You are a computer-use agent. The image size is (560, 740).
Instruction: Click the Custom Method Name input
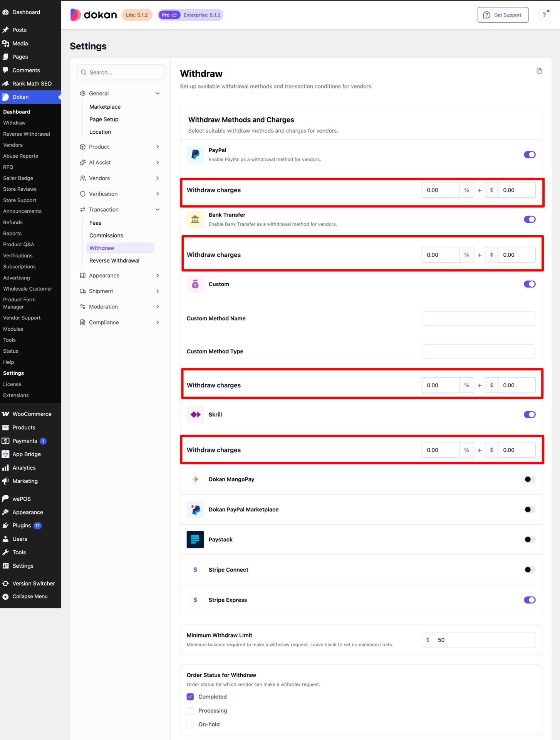click(x=478, y=318)
